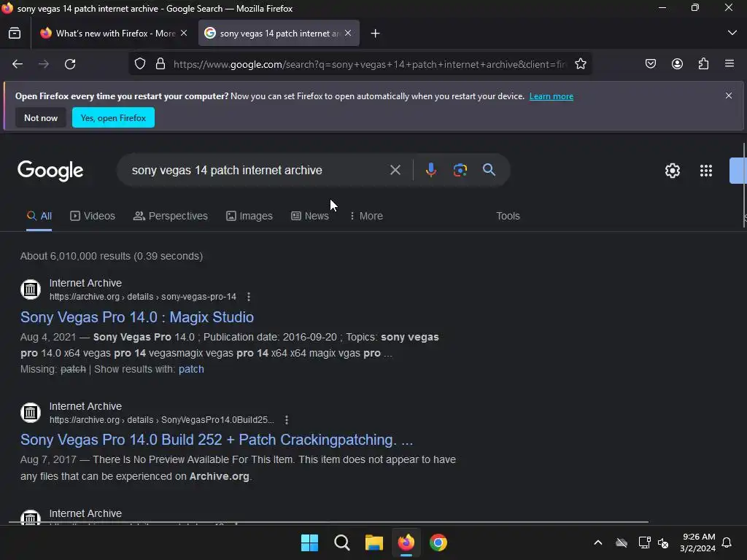List all tabs with the chevron
The height and width of the screenshot is (560, 747).
point(732,33)
